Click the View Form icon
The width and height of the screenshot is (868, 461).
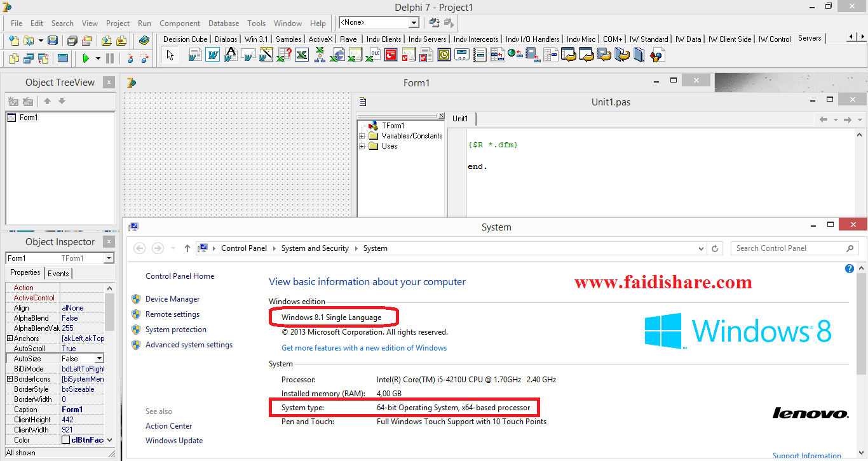tap(29, 58)
